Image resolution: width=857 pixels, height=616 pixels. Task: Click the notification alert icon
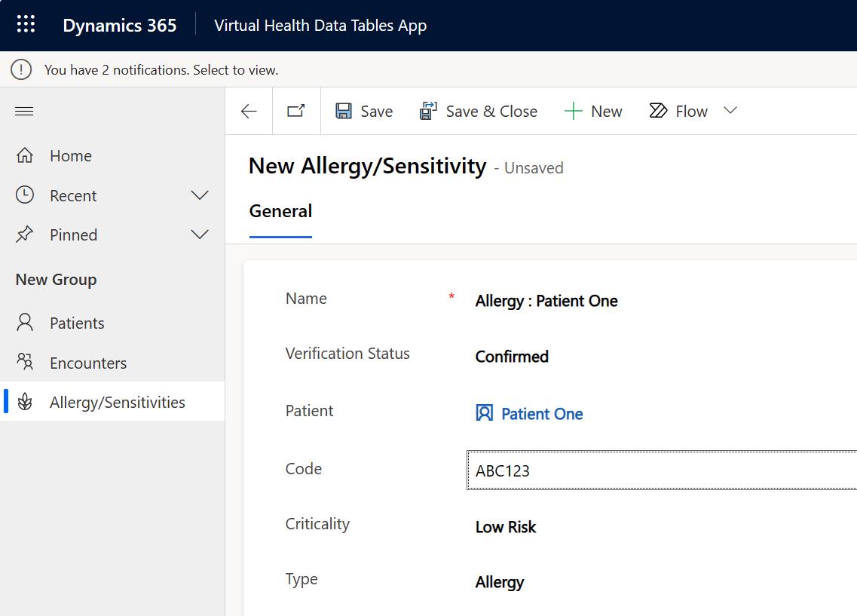pos(21,69)
